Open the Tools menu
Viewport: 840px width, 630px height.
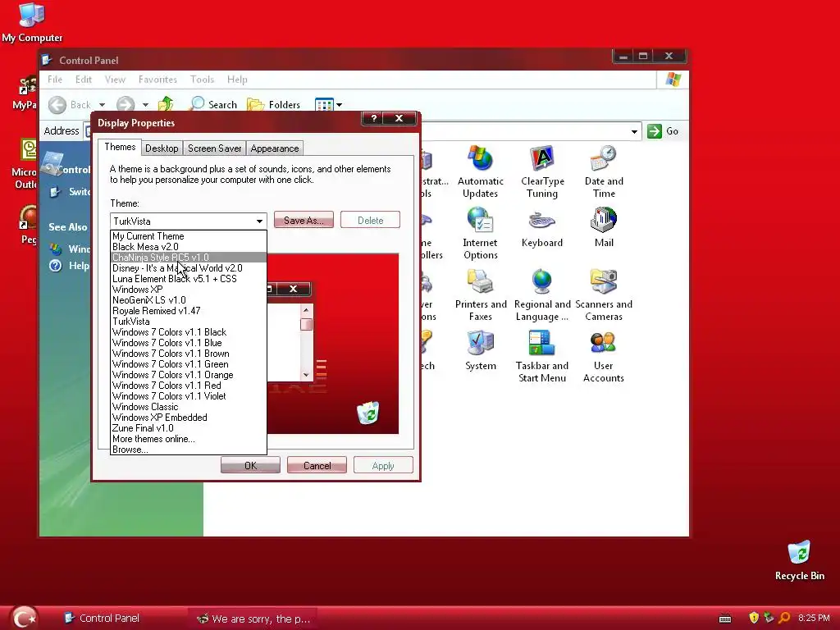click(x=202, y=80)
